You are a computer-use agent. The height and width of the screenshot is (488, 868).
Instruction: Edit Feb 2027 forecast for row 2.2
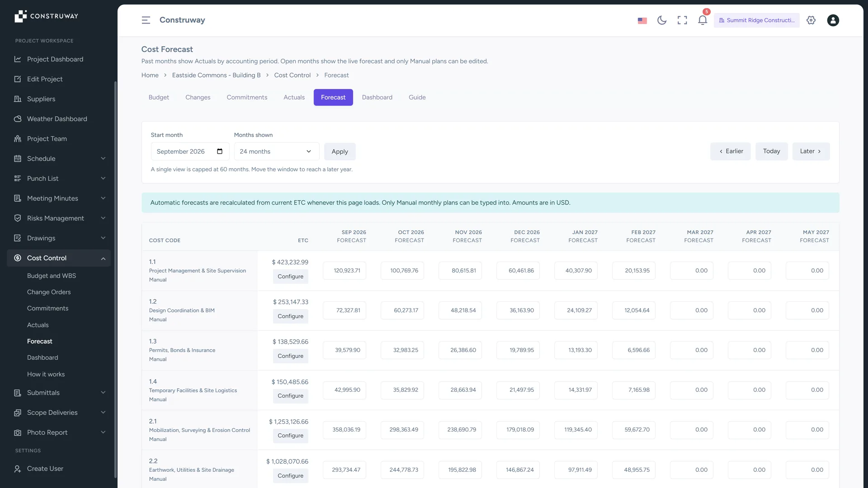coord(633,470)
